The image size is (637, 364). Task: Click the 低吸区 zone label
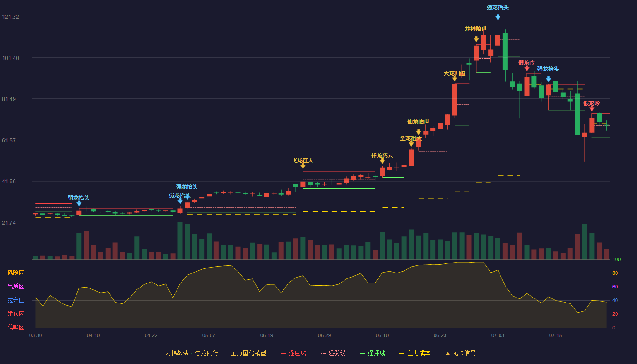16,328
